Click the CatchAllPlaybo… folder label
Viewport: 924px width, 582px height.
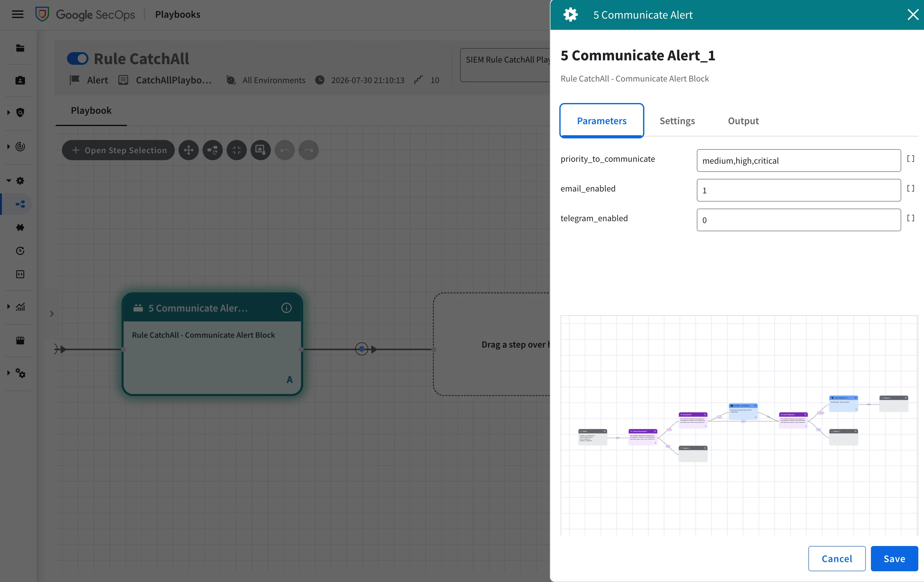pyautogui.click(x=173, y=80)
